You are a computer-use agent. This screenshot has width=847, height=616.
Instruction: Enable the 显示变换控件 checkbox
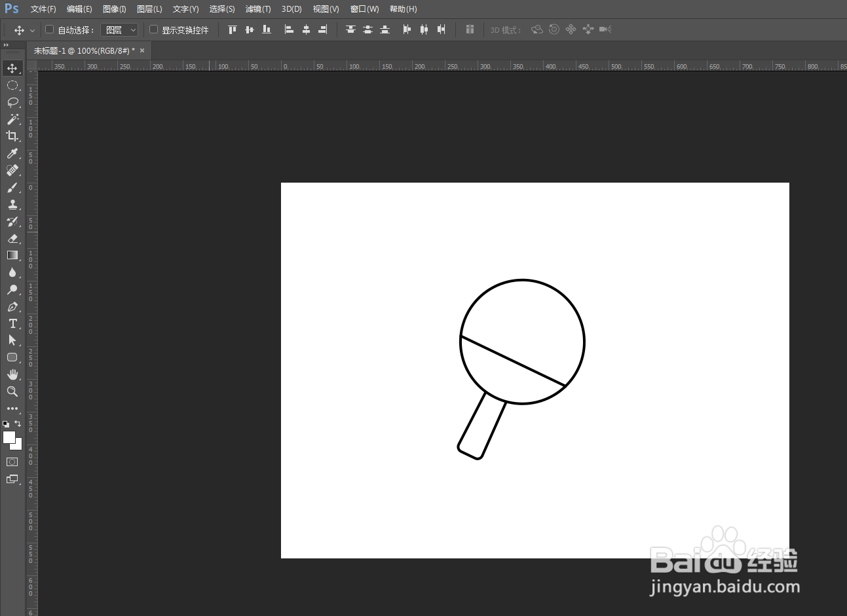pos(154,29)
